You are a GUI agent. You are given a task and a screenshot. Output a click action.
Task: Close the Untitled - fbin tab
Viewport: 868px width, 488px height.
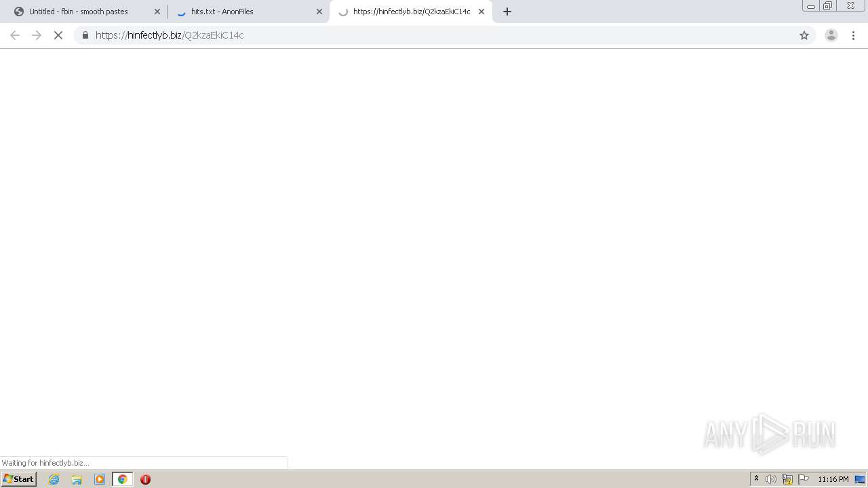coord(157,12)
